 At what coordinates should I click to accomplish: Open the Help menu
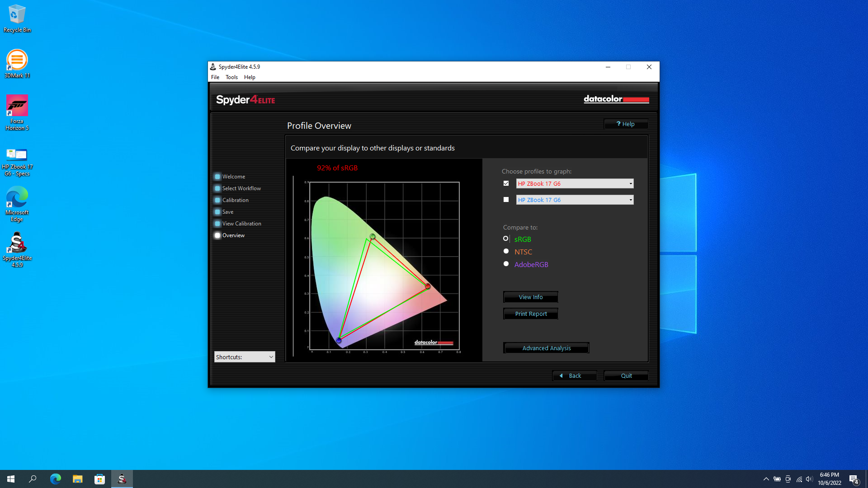click(x=250, y=77)
